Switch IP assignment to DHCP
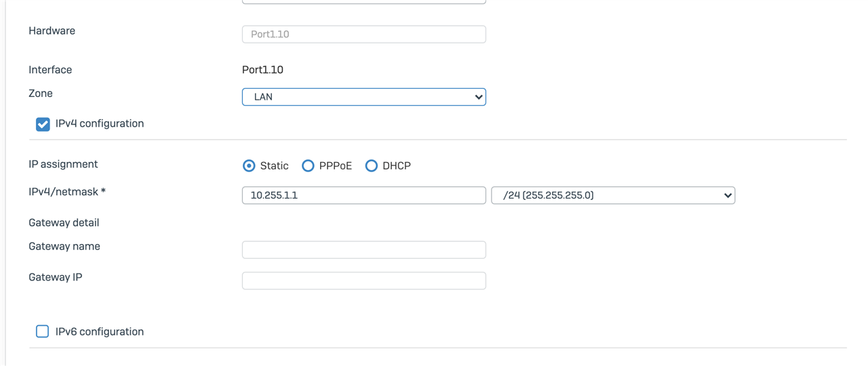868x366 pixels. pos(371,165)
